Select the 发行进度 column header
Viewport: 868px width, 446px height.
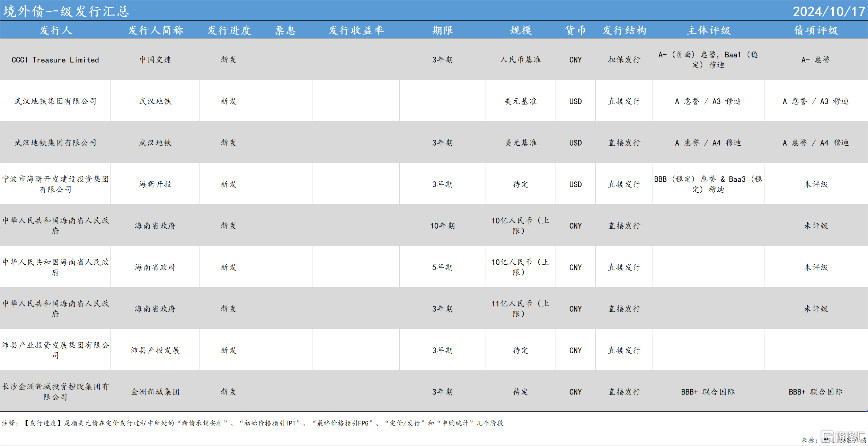point(229,30)
